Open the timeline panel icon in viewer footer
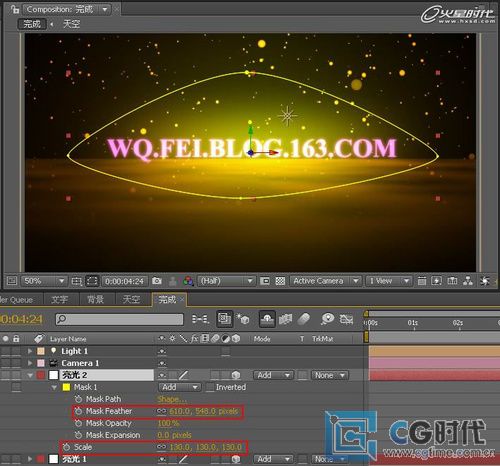This screenshot has width=500, height=466. point(452,281)
